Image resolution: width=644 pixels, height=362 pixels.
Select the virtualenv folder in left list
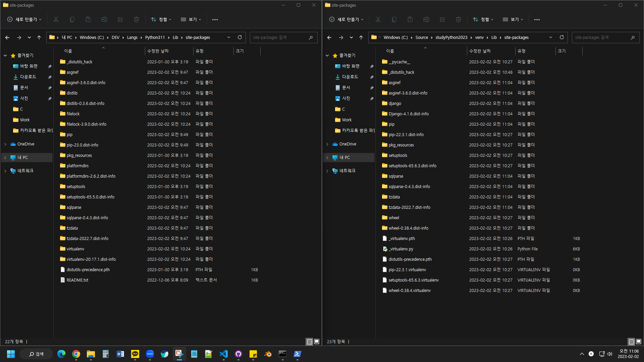point(75,249)
